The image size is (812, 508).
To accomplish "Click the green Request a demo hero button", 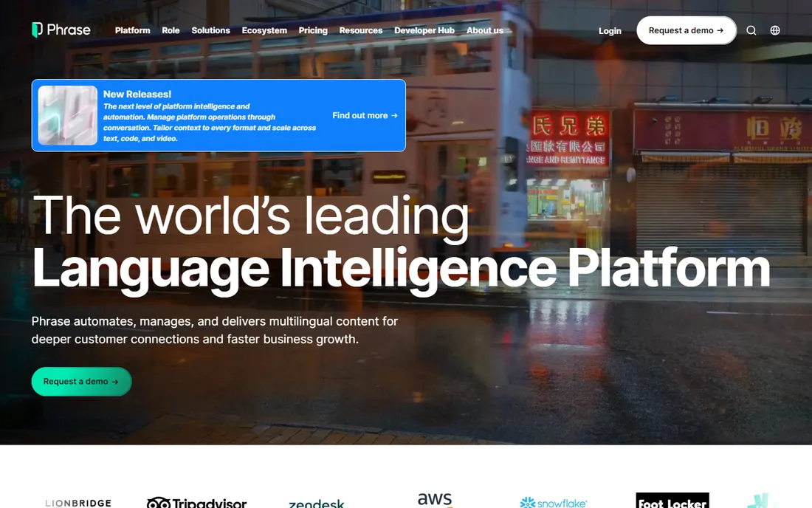I will (x=81, y=382).
